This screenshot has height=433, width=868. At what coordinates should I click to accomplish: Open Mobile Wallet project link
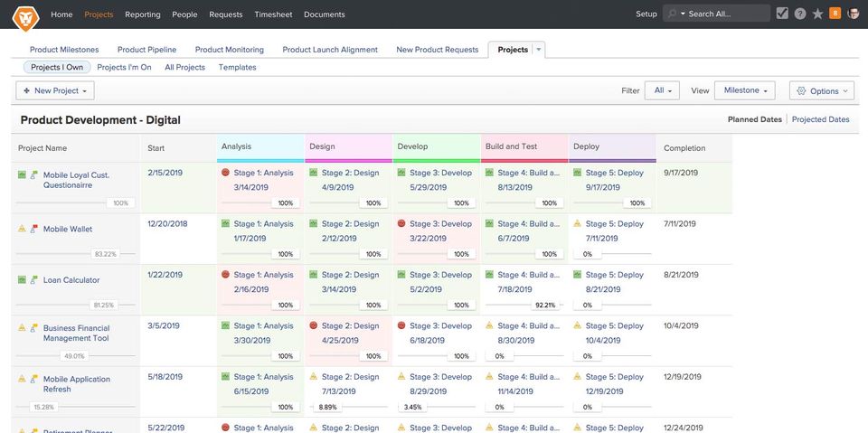click(68, 229)
